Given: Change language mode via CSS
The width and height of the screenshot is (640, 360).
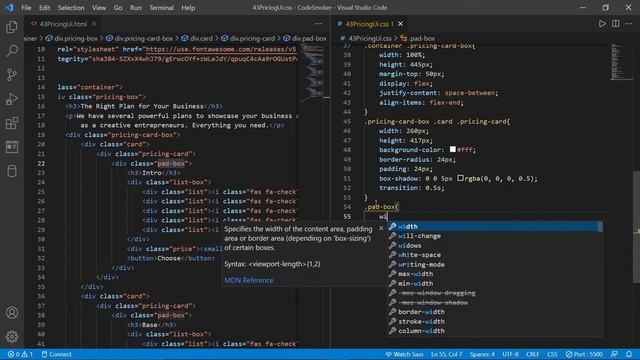Looking at the screenshot, I should [x=552, y=354].
